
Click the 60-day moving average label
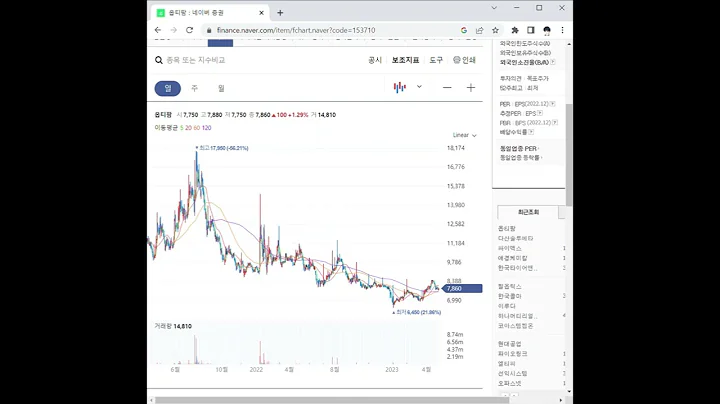[197, 128]
